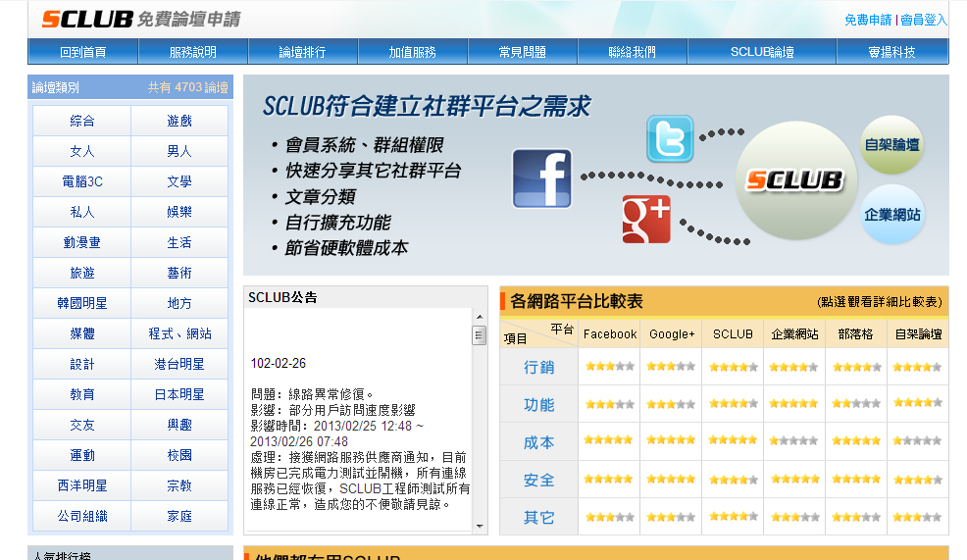This screenshot has width=967, height=560.
Task: Select the 遊戲 forum category
Action: click(179, 121)
